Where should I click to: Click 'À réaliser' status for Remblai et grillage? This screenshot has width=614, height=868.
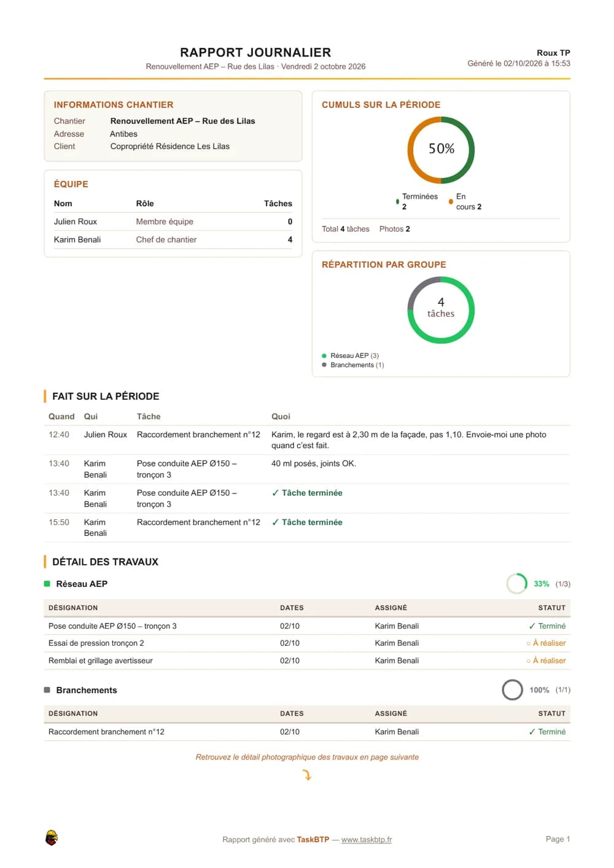546,661
